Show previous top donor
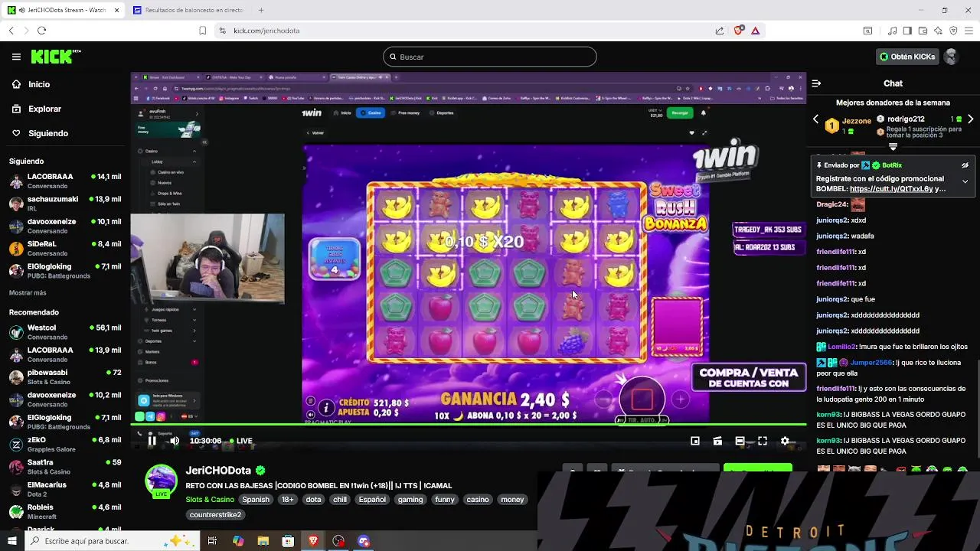This screenshot has width=980, height=551. (815, 119)
